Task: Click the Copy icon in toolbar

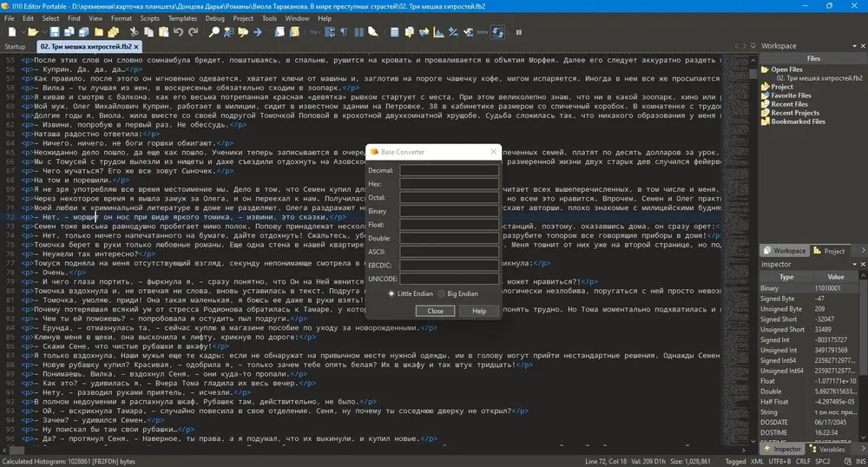Action: click(x=149, y=32)
